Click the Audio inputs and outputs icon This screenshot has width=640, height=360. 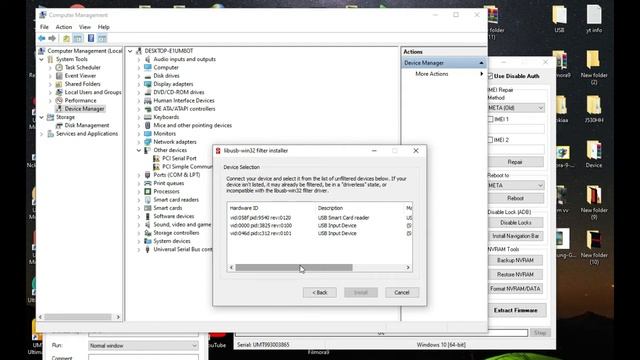(148, 59)
